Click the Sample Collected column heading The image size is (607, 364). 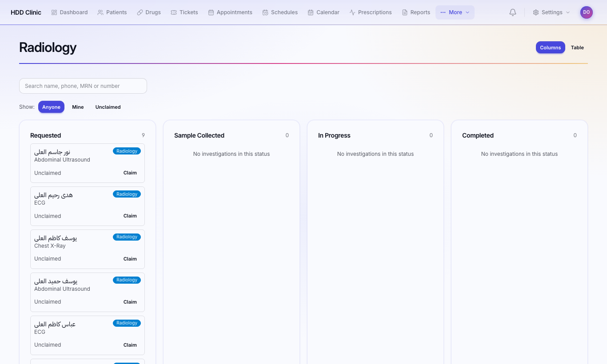[x=199, y=135]
